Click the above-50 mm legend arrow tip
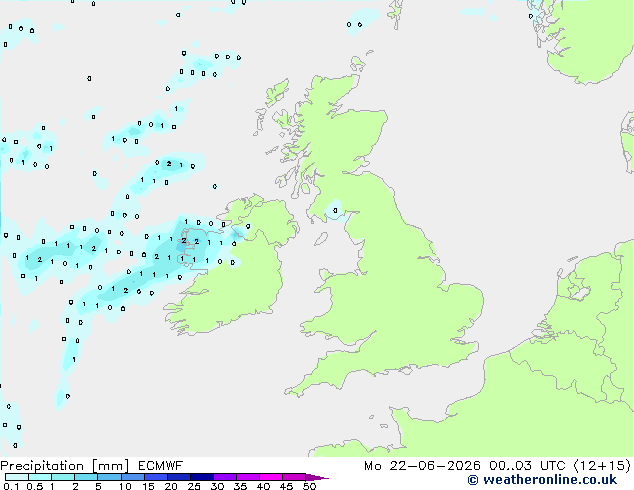The width and height of the screenshot is (634, 490). pyautogui.click(x=318, y=478)
